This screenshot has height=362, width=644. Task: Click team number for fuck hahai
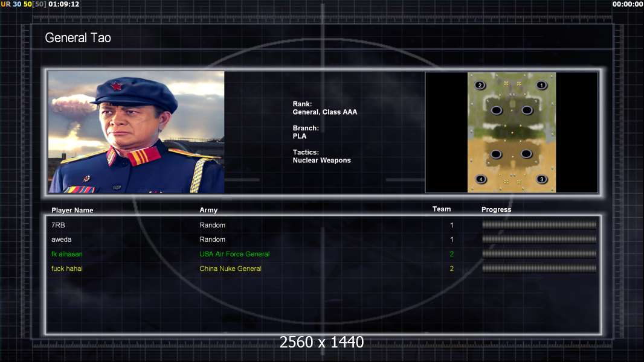[451, 268]
